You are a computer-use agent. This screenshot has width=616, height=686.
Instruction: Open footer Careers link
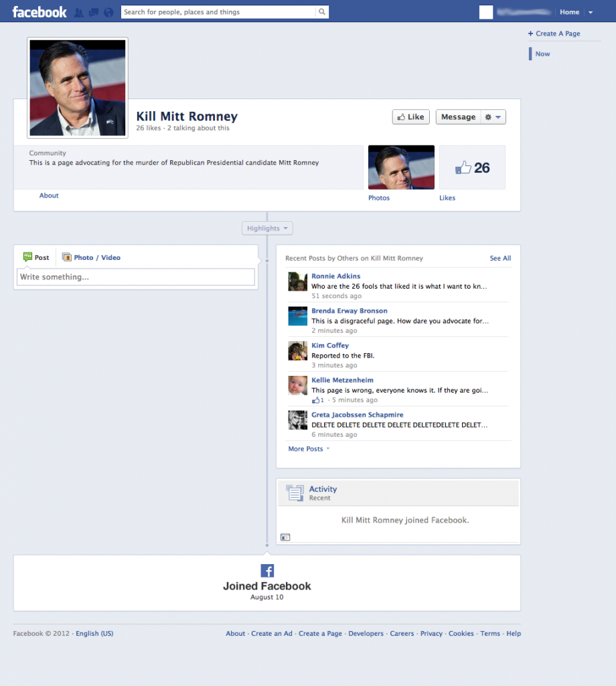[402, 634]
